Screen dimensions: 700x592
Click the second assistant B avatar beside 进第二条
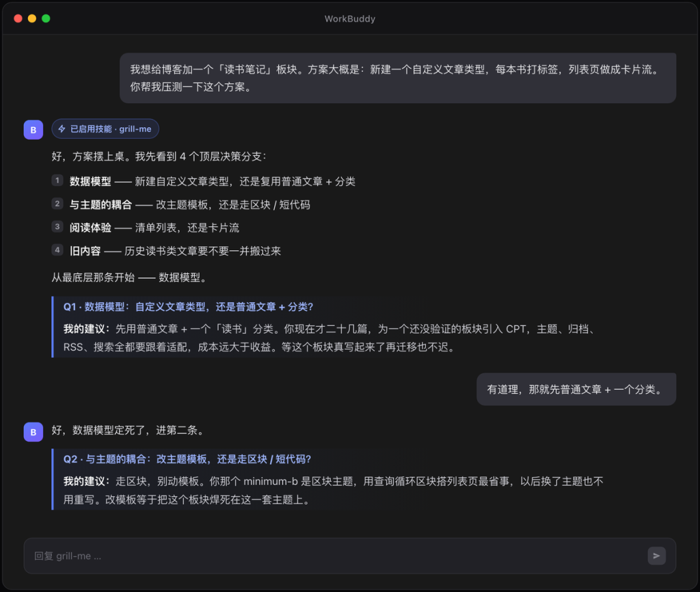click(33, 432)
